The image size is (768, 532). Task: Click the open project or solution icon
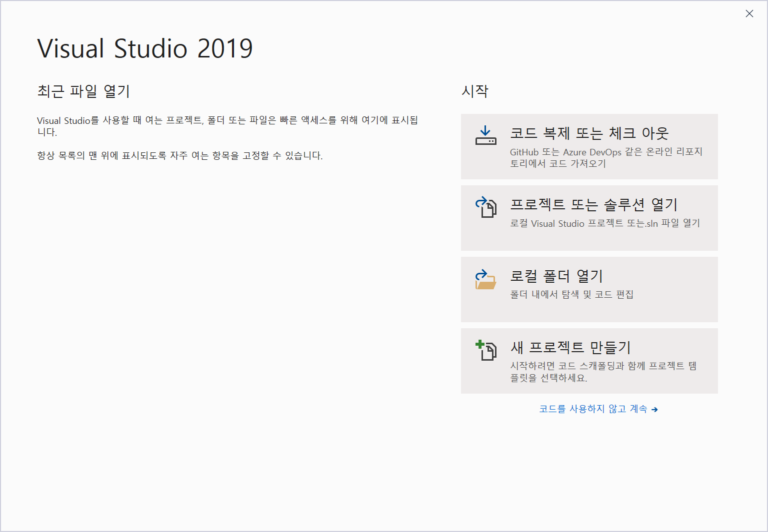(x=485, y=207)
